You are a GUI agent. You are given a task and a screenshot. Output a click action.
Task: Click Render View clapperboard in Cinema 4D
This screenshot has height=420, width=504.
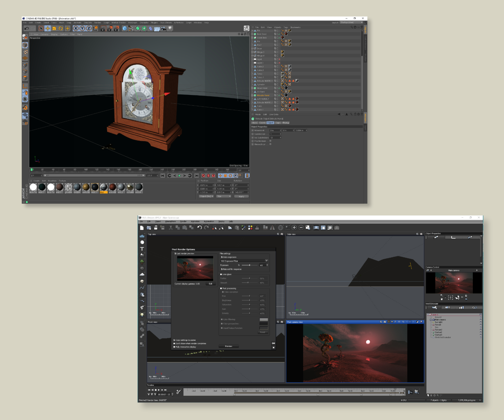103,28
